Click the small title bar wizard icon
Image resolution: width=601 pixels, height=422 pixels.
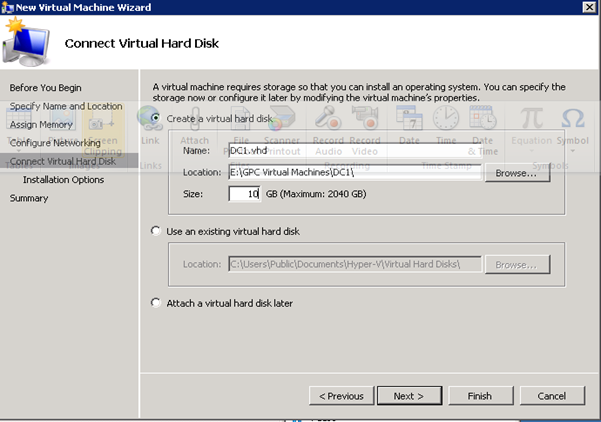click(x=7, y=7)
